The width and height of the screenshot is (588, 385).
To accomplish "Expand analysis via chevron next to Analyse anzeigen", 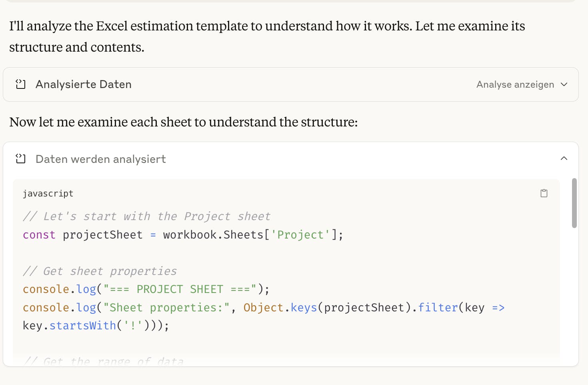I will (x=564, y=84).
